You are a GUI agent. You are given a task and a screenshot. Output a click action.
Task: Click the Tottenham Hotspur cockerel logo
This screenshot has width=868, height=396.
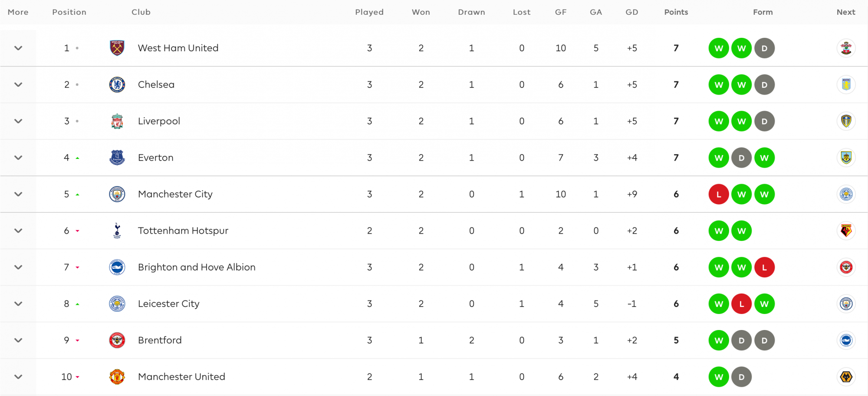[117, 231]
